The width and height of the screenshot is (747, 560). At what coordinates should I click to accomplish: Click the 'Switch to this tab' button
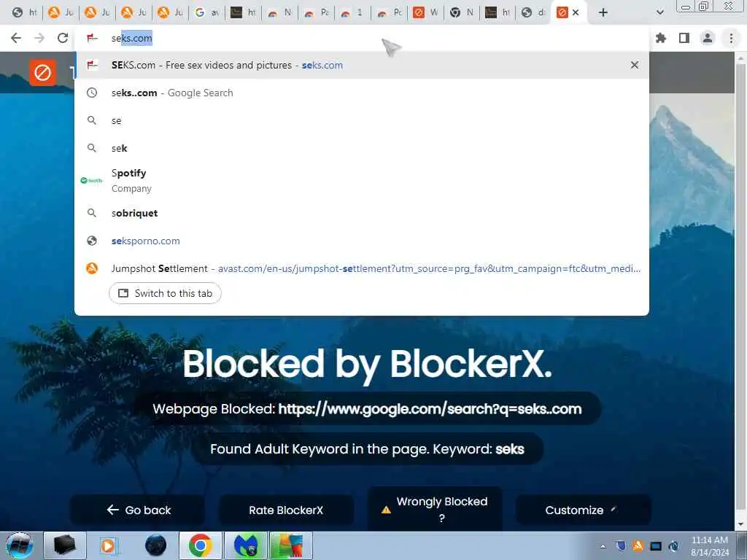tap(166, 293)
